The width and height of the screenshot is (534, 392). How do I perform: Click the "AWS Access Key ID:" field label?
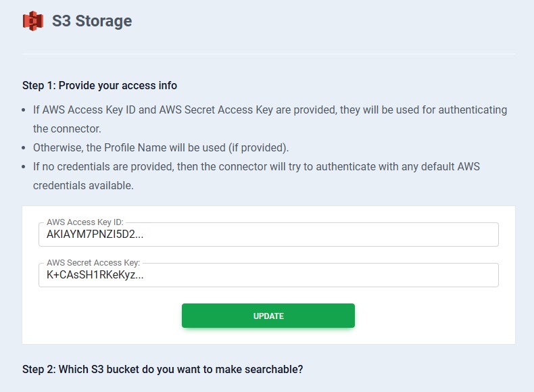click(x=86, y=222)
